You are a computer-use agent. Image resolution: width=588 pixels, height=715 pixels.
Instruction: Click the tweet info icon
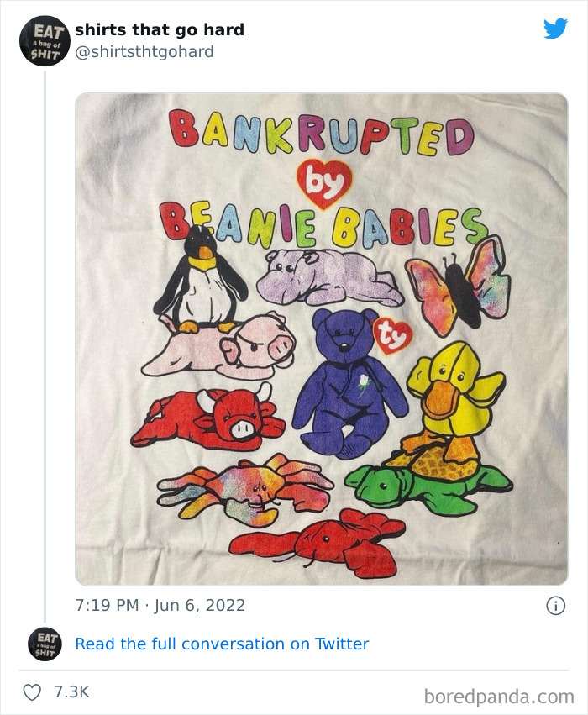point(555,606)
